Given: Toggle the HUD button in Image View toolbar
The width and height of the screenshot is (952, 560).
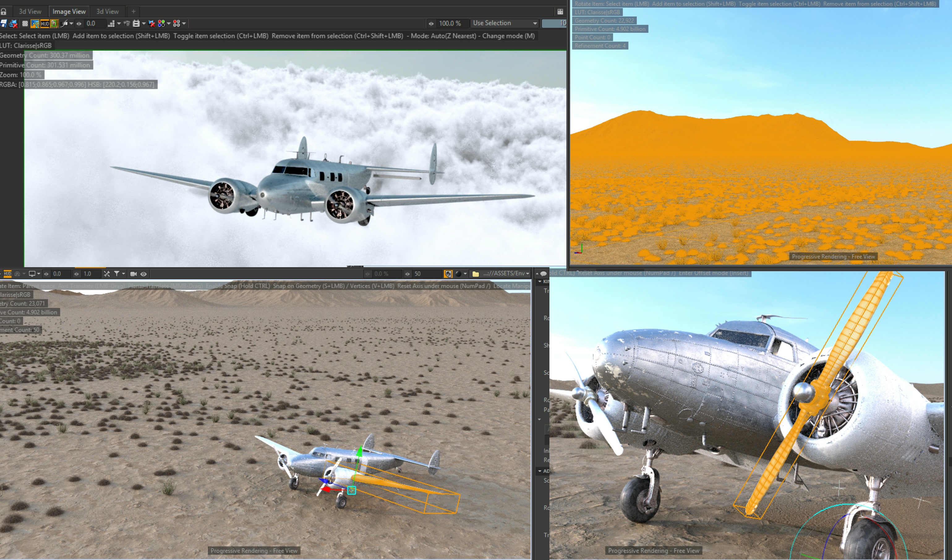Looking at the screenshot, I should 45,24.
